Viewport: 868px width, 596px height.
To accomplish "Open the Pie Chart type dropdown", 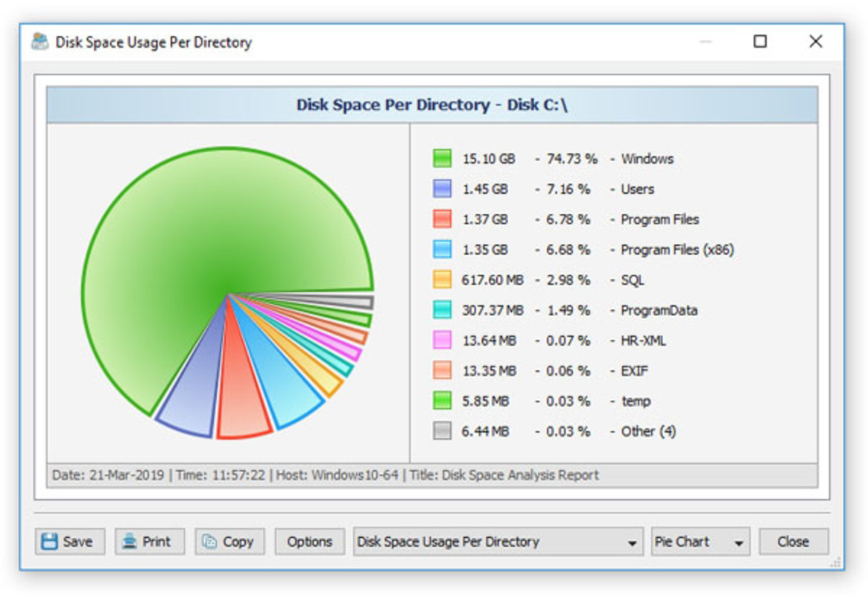I will tap(700, 541).
